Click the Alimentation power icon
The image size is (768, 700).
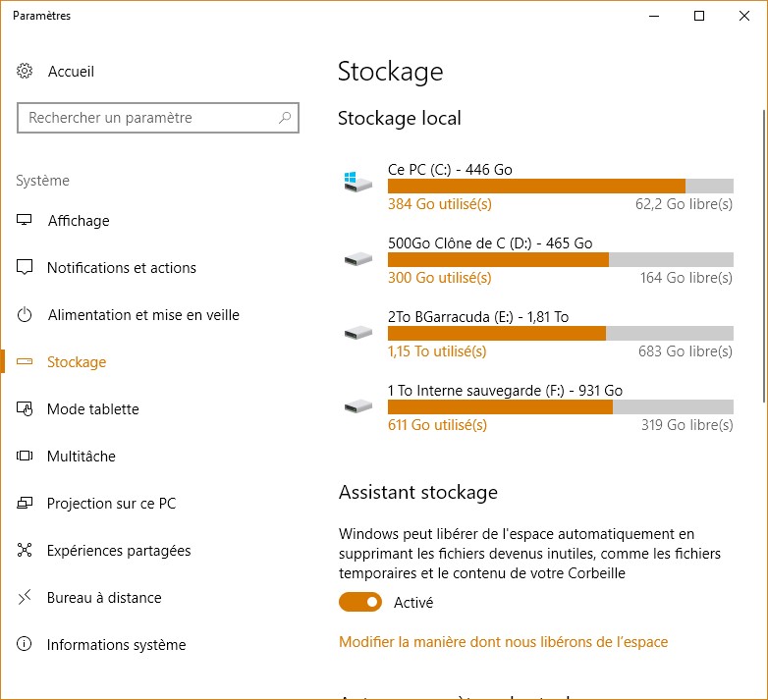tap(26, 315)
